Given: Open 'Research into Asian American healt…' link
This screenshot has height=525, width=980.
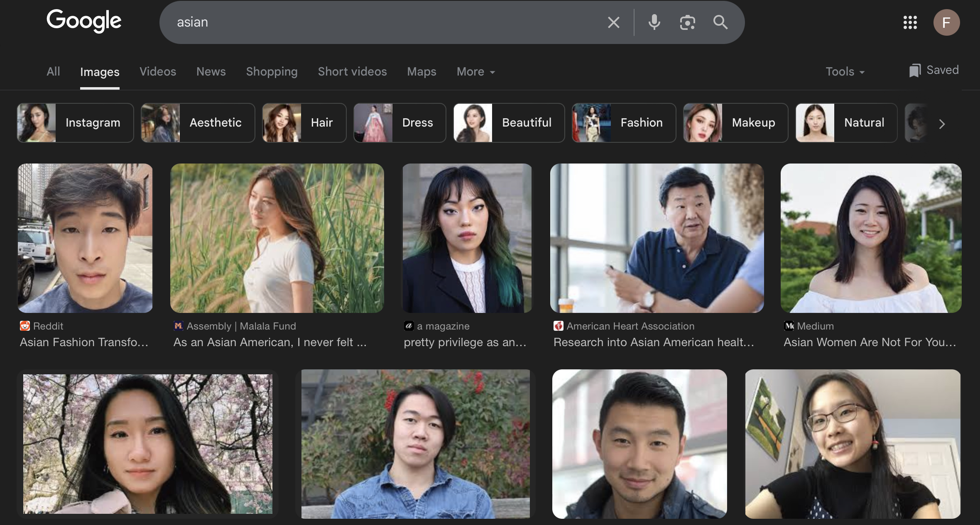Looking at the screenshot, I should [x=654, y=342].
